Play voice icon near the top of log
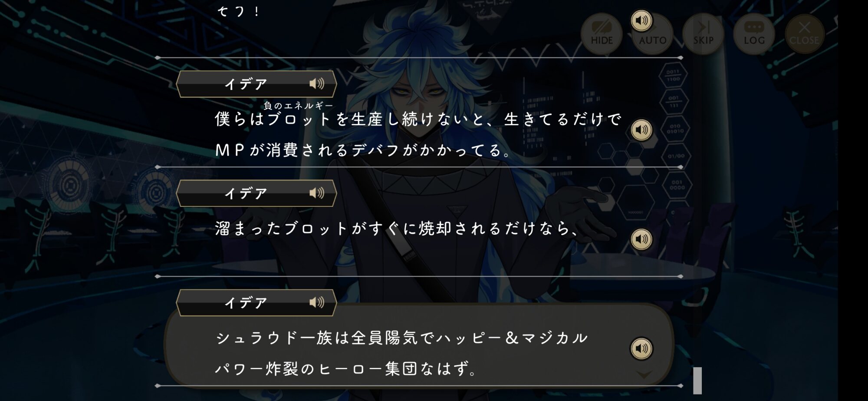The image size is (868, 401). click(x=641, y=20)
